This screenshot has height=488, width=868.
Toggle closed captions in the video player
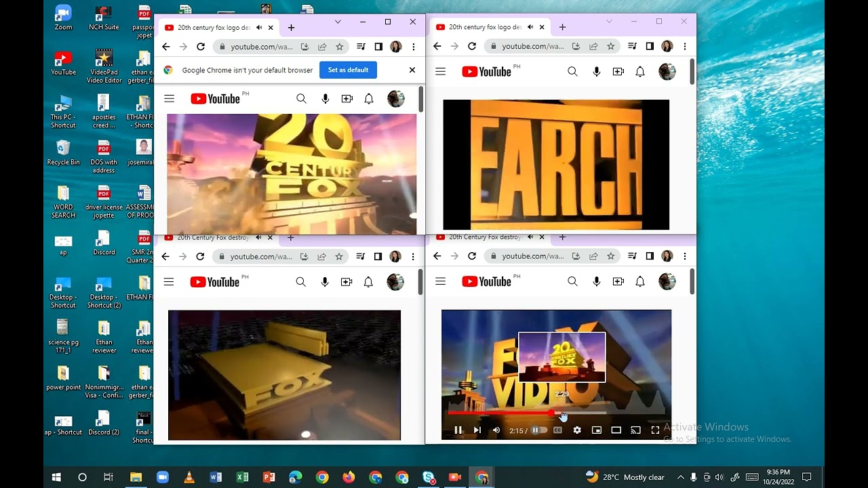pos(557,430)
